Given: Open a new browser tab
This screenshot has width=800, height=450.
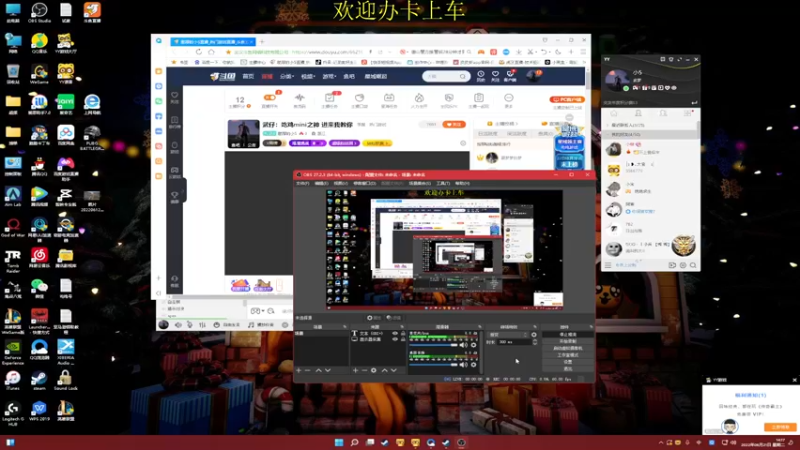Looking at the screenshot, I should [262, 41].
